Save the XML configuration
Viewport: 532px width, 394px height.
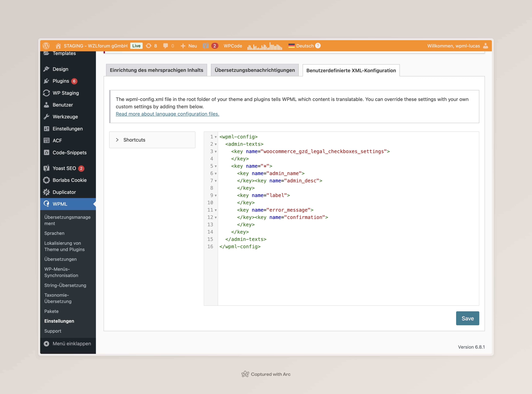468,318
